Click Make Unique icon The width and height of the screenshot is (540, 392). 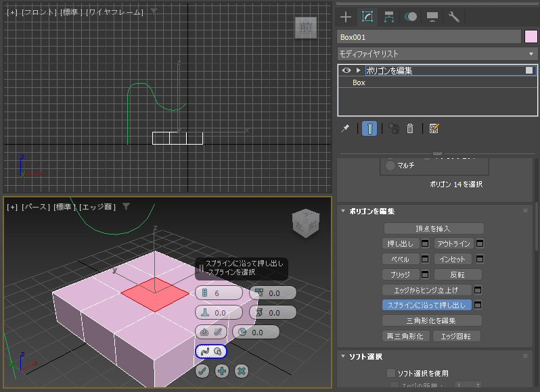(394, 128)
